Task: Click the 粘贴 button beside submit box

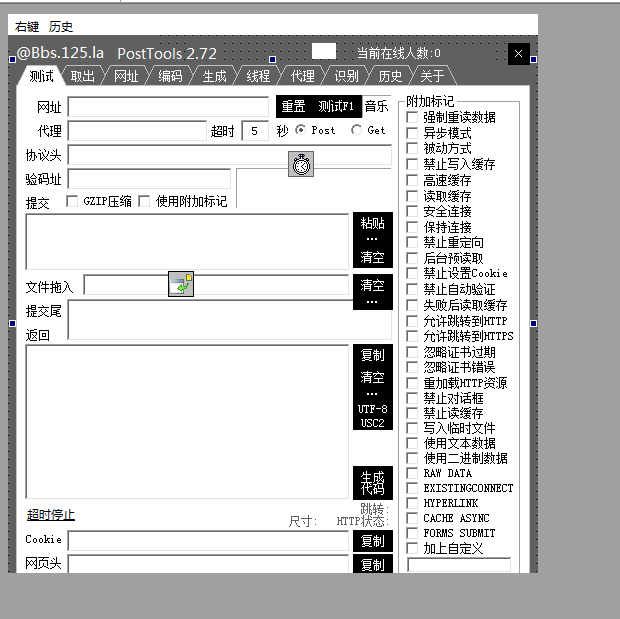Action: click(372, 223)
